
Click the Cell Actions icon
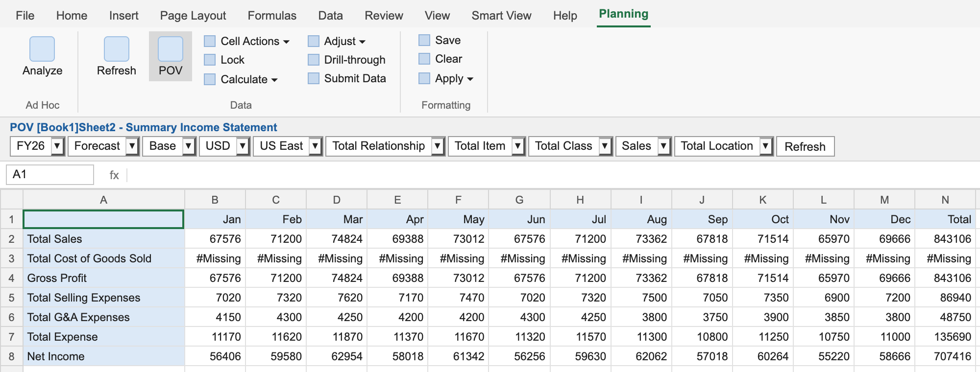[210, 41]
